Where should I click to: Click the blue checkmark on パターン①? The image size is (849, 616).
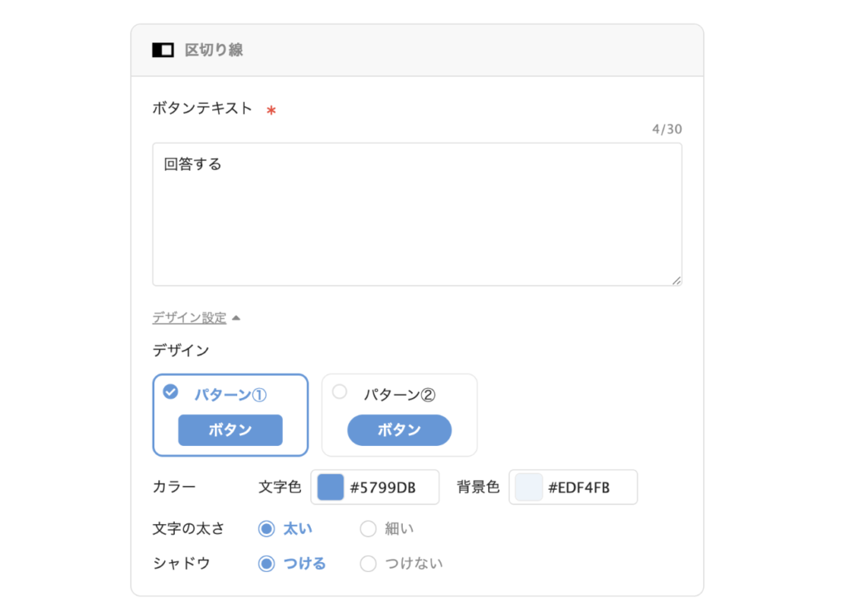click(171, 391)
